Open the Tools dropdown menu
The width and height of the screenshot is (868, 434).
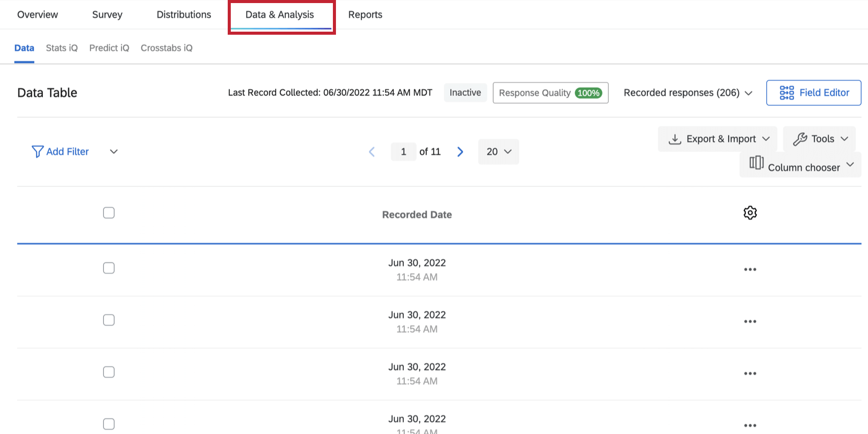click(820, 139)
